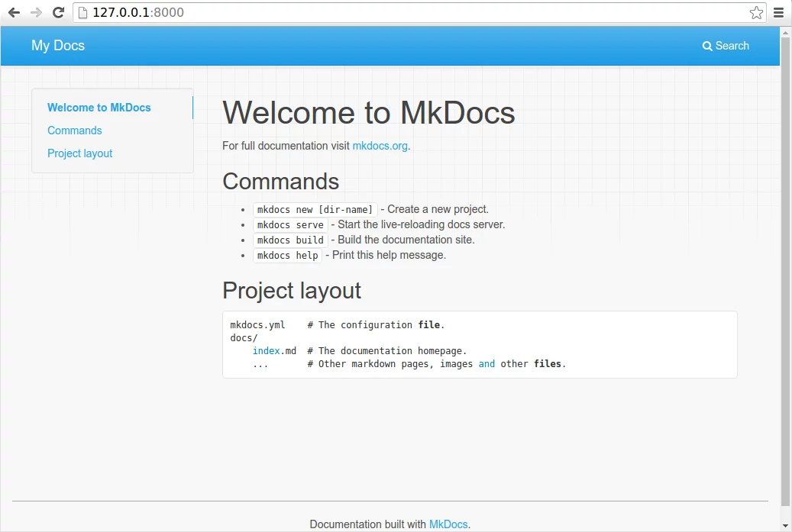The image size is (792, 532).
Task: Click the My Docs site title
Action: coord(58,46)
